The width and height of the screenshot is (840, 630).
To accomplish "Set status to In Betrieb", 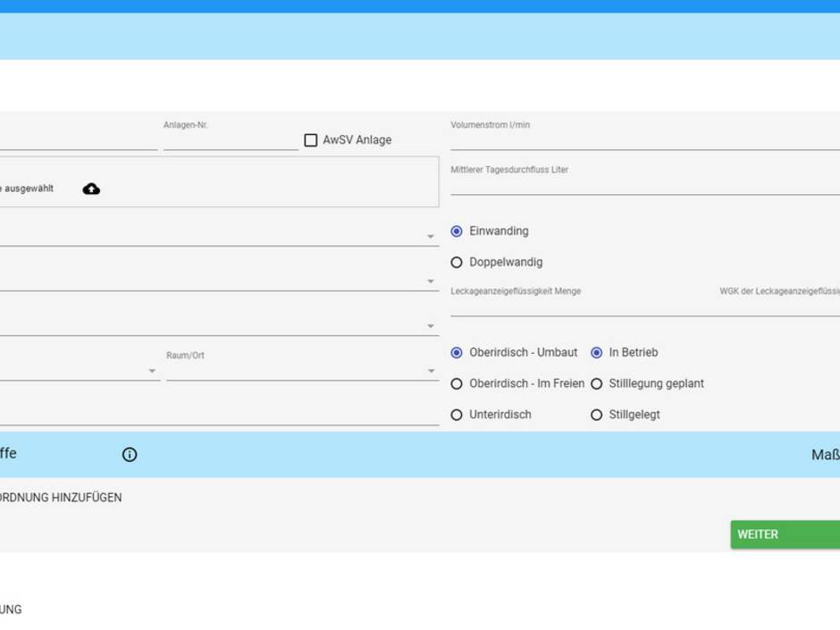I will point(597,353).
